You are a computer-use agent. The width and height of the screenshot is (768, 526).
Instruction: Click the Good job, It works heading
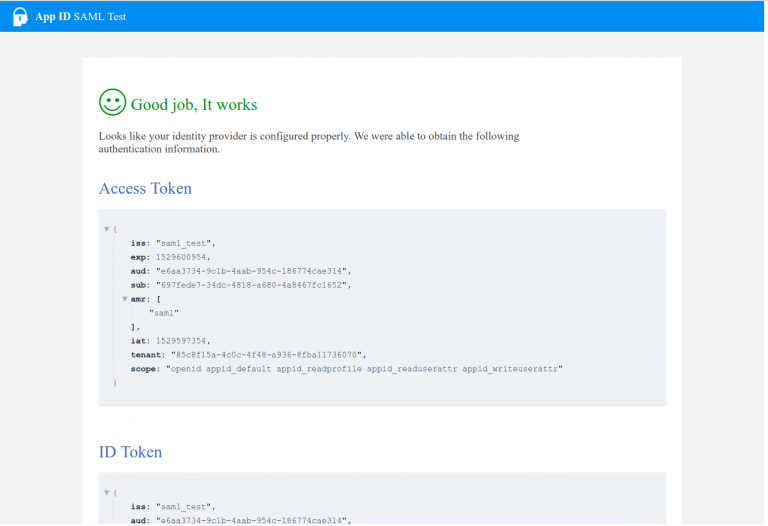[x=194, y=104]
